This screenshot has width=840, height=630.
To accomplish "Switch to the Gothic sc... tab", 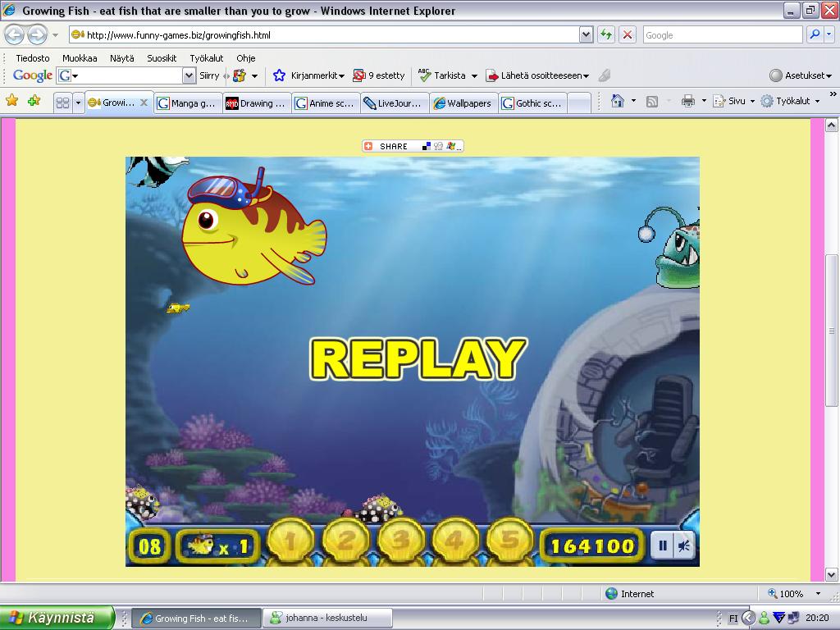I will (532, 103).
